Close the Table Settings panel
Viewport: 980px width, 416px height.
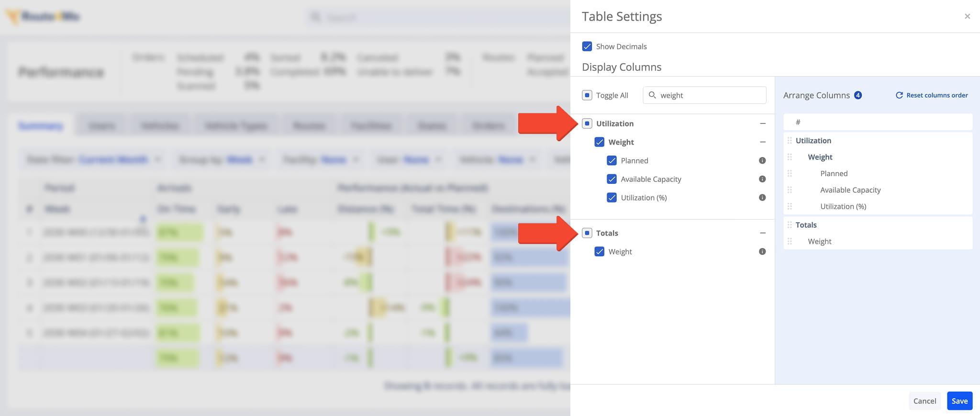coord(967,16)
